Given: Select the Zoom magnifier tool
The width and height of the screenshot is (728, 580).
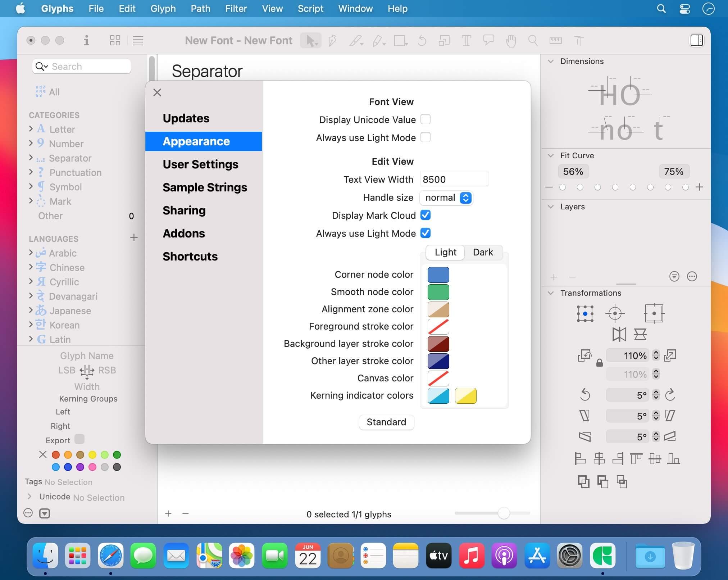Looking at the screenshot, I should click(533, 41).
